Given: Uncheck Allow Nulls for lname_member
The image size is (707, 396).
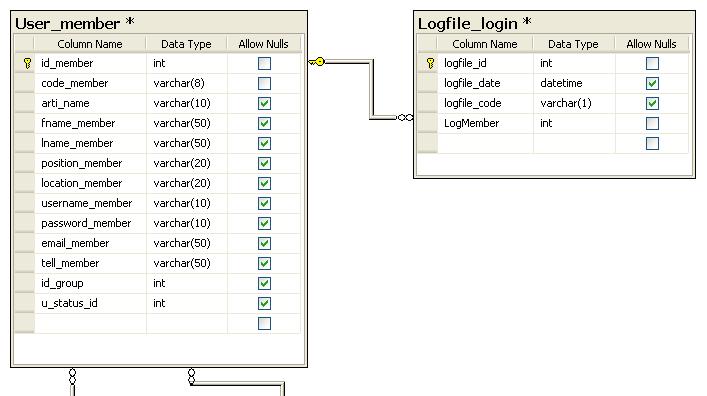Looking at the screenshot, I should click(264, 143).
